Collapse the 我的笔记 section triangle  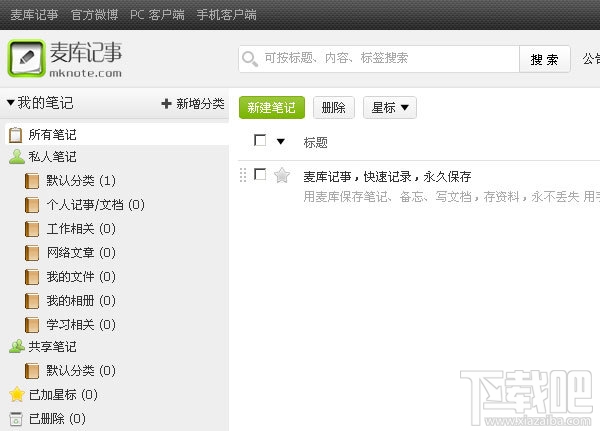pos(10,103)
